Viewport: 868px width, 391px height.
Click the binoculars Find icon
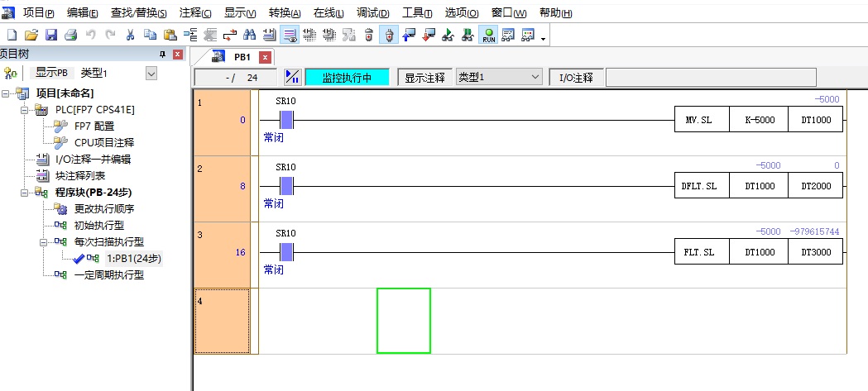249,35
